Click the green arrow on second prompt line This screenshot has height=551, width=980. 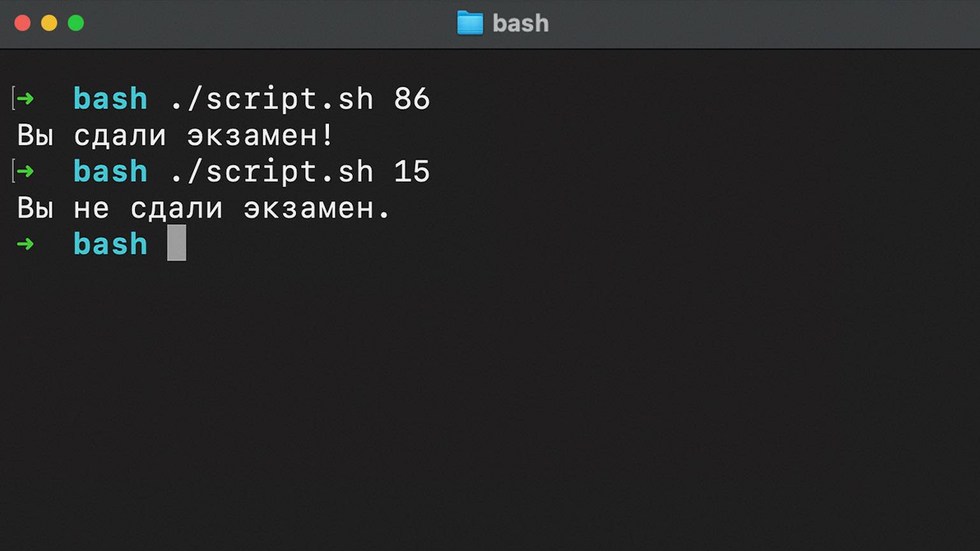click(x=25, y=171)
